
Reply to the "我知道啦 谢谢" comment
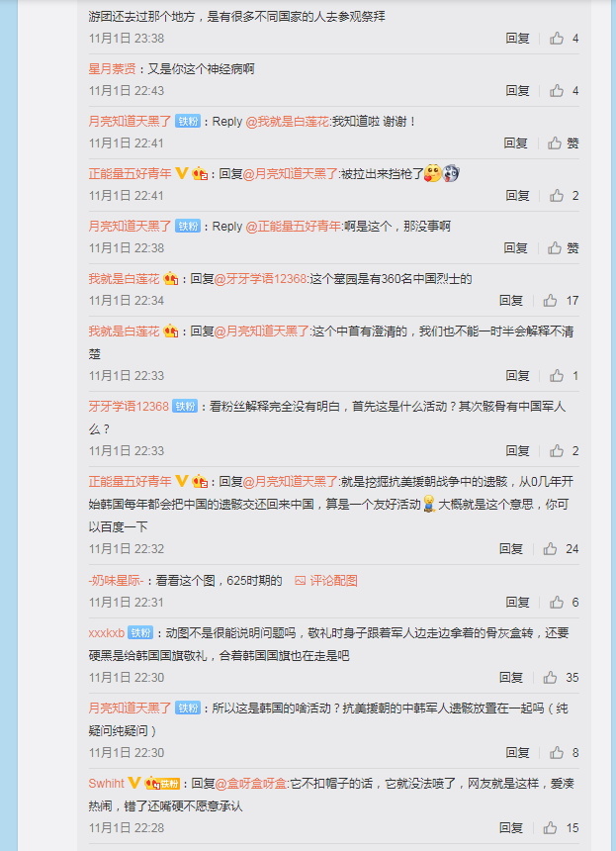[516, 143]
